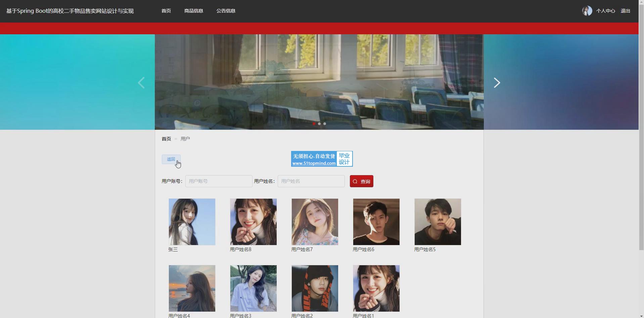Open the 毕业设计 51topmind banner ad
The height and width of the screenshot is (318, 644).
322,159
